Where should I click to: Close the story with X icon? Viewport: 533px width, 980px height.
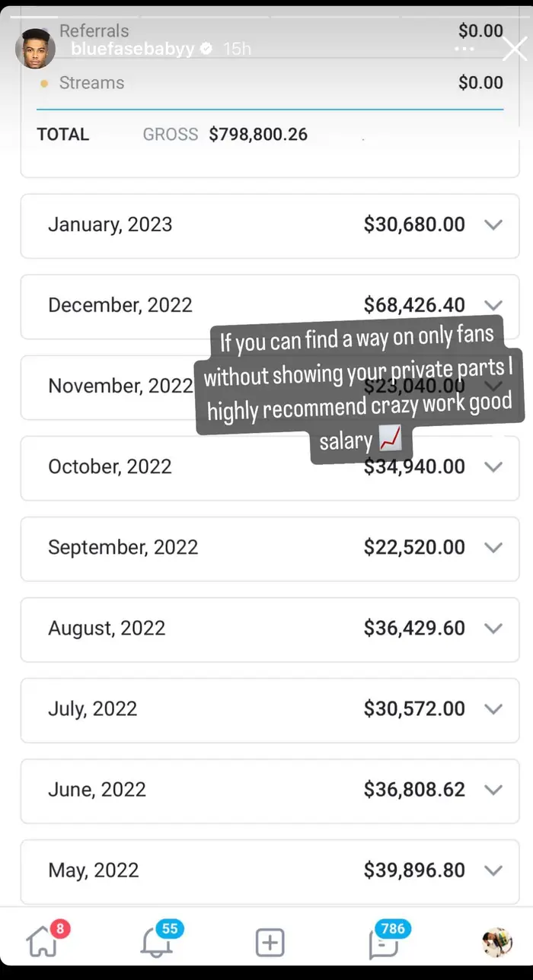pyautogui.click(x=515, y=49)
